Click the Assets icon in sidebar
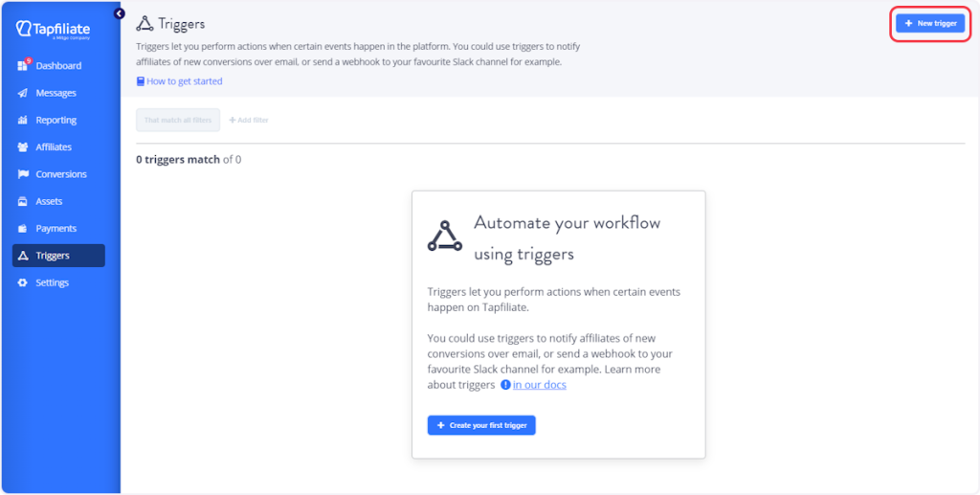Screen dimensions: 980x495 click(x=23, y=202)
